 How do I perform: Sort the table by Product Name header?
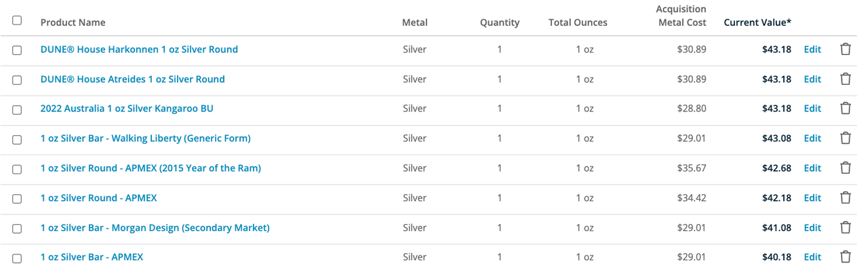(73, 22)
